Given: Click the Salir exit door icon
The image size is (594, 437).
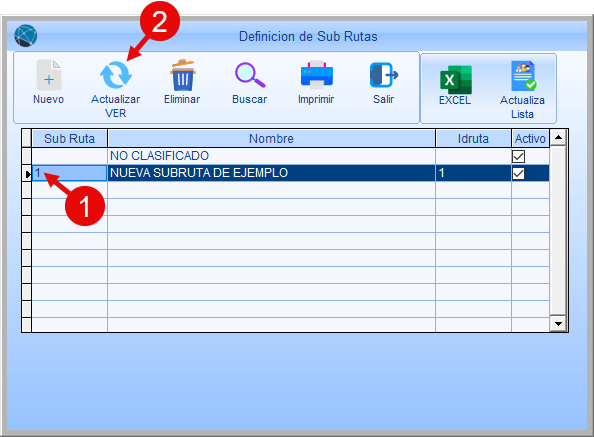Looking at the screenshot, I should pos(384,75).
